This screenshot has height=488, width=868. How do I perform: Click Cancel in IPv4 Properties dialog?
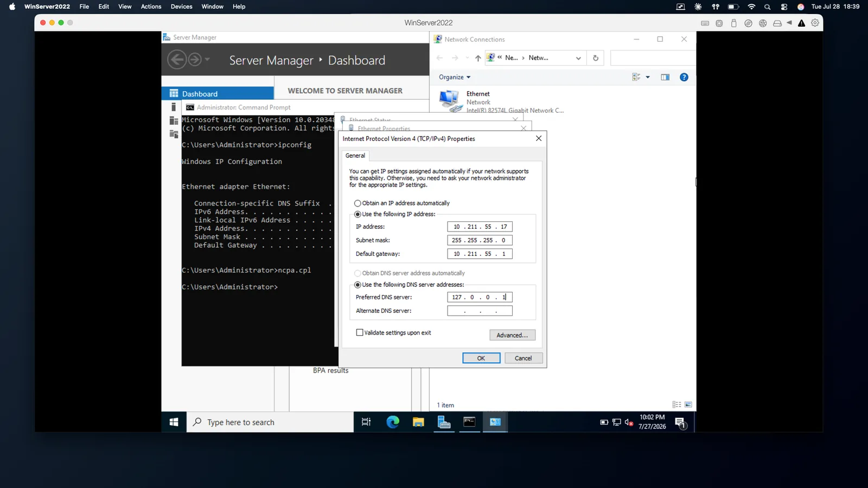[523, 358]
